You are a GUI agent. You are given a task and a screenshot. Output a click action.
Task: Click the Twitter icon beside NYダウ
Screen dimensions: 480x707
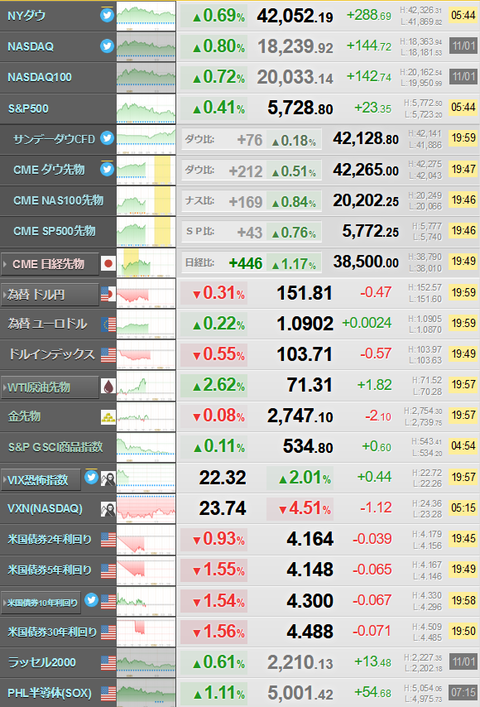point(107,15)
